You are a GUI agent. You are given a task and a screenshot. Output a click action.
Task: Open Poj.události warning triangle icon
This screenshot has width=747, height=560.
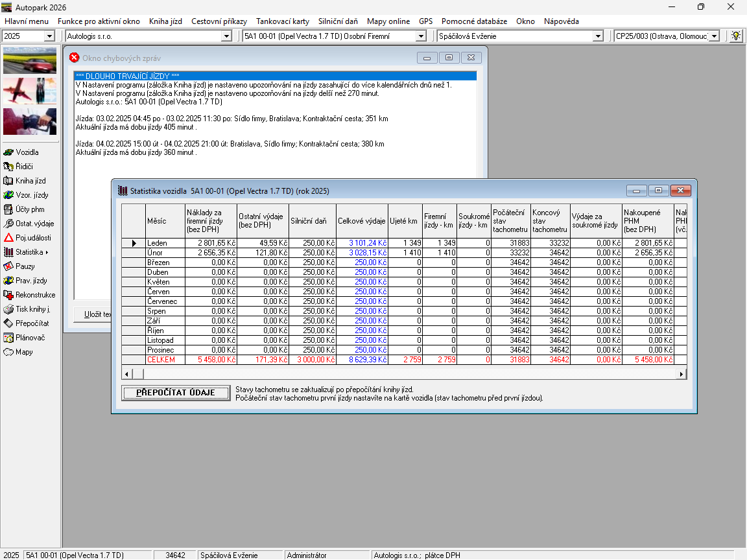tap(9, 238)
